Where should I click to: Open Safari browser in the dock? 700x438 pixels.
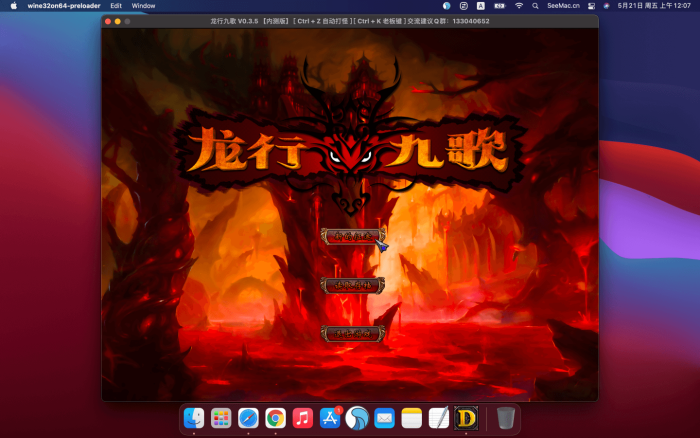pyautogui.click(x=248, y=418)
